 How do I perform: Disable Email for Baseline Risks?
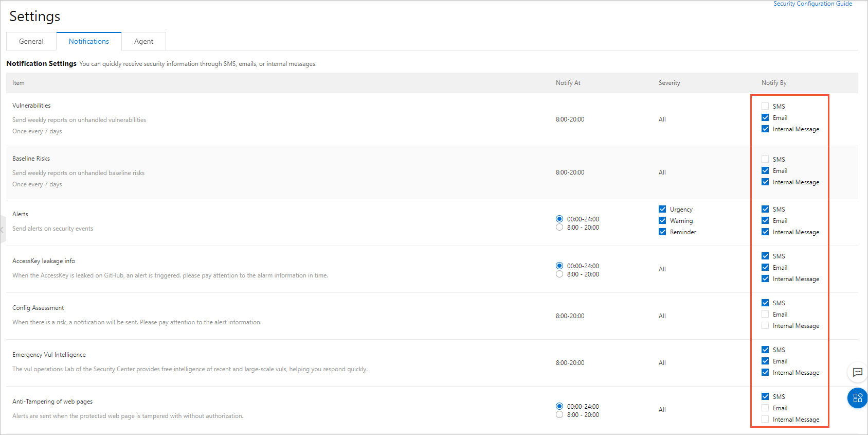click(765, 170)
